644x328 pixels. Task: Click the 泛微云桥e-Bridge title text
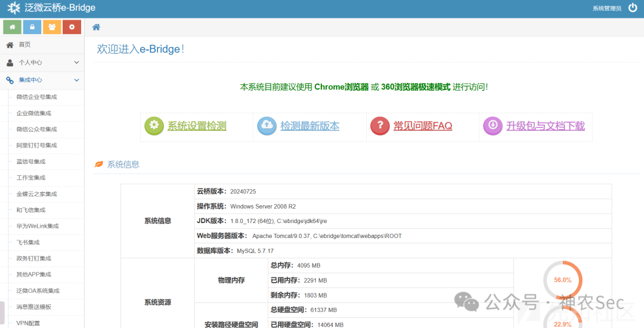(x=60, y=8)
